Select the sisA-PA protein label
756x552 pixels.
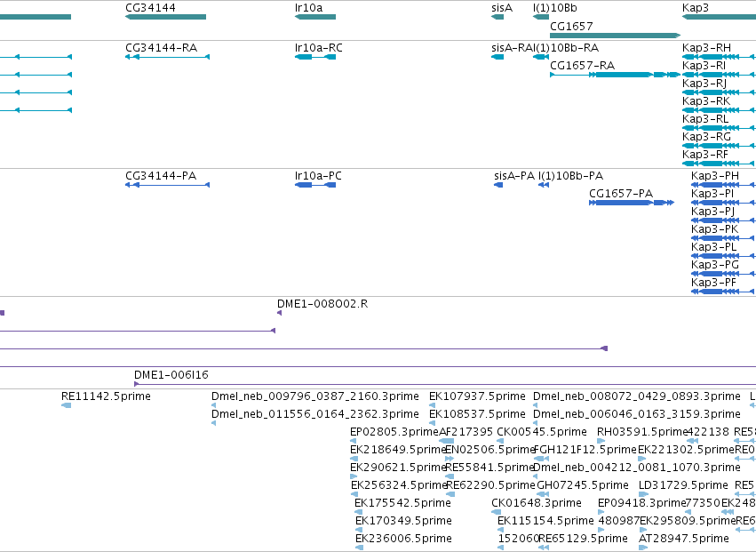514,176
